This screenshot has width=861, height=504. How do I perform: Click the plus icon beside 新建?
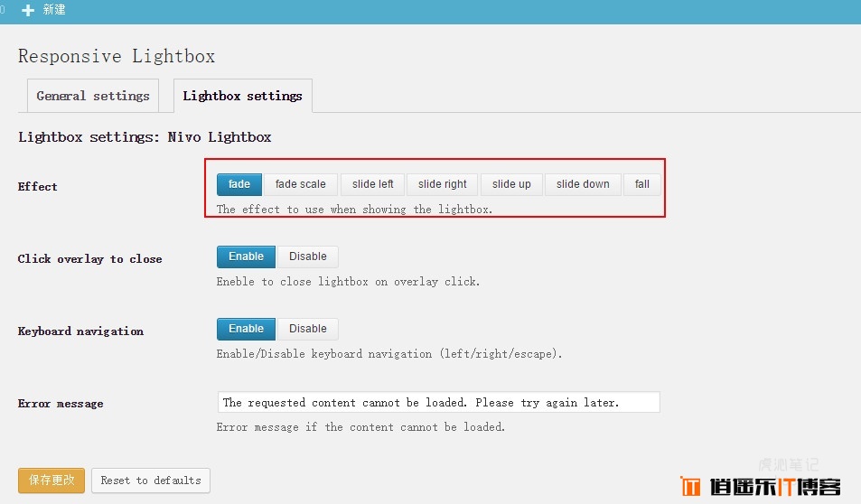28,10
